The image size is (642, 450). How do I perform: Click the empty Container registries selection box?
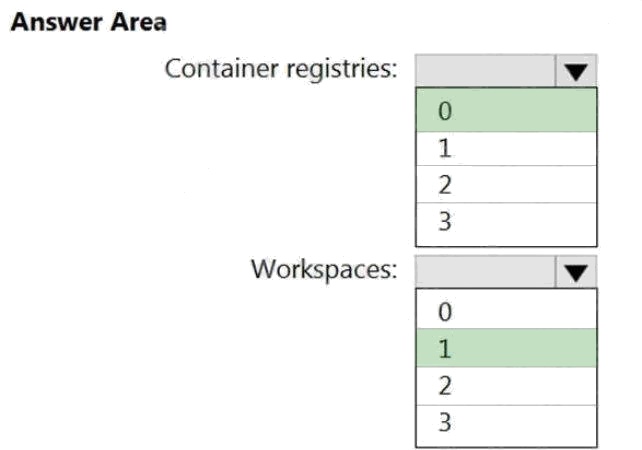point(484,71)
